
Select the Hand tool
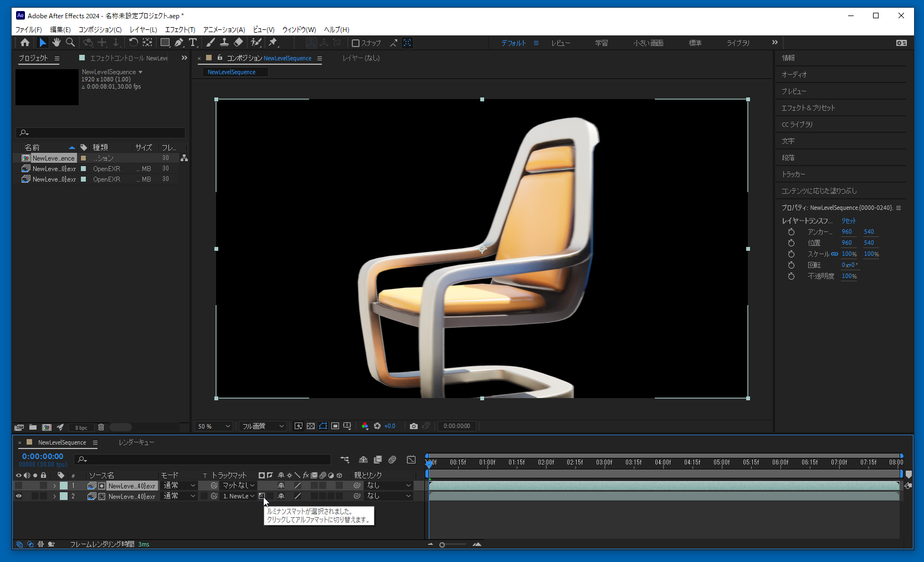[x=56, y=43]
